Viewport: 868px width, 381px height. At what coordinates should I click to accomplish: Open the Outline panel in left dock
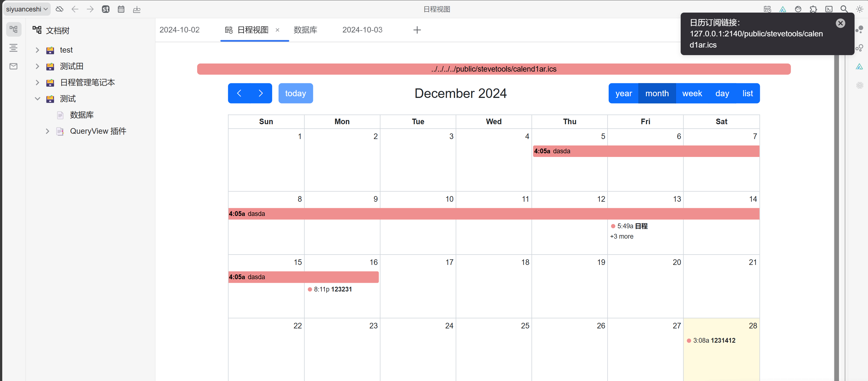13,48
